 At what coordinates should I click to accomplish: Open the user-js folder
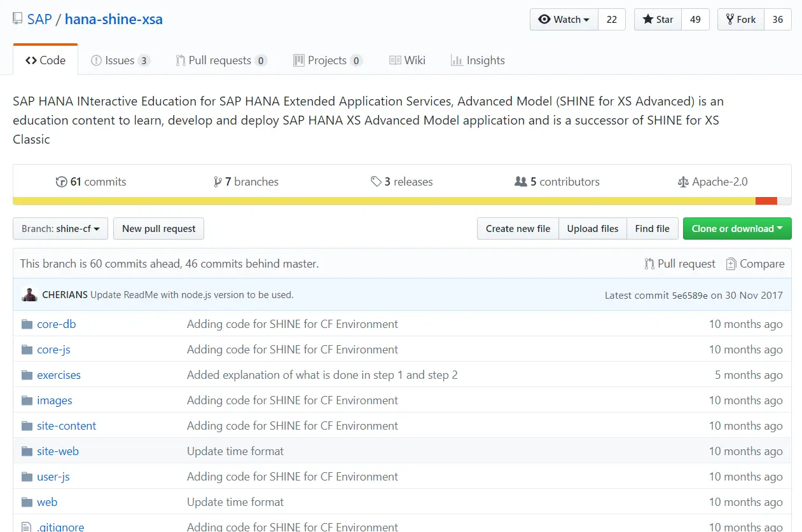[53, 477]
